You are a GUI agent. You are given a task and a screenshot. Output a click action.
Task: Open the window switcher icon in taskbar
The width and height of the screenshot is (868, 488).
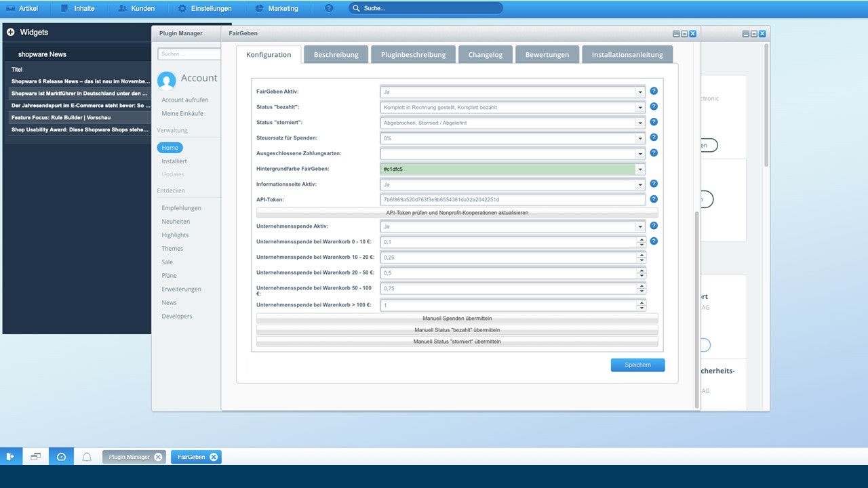tap(35, 457)
